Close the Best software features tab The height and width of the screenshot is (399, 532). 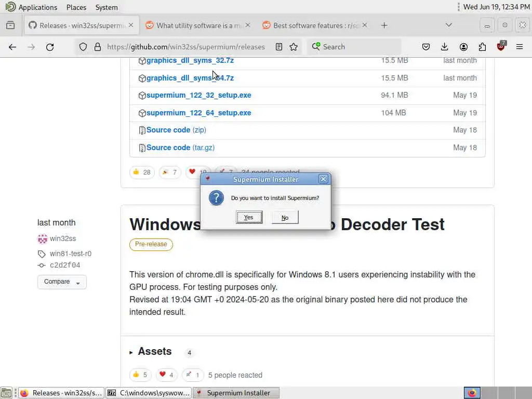pyautogui.click(x=364, y=25)
